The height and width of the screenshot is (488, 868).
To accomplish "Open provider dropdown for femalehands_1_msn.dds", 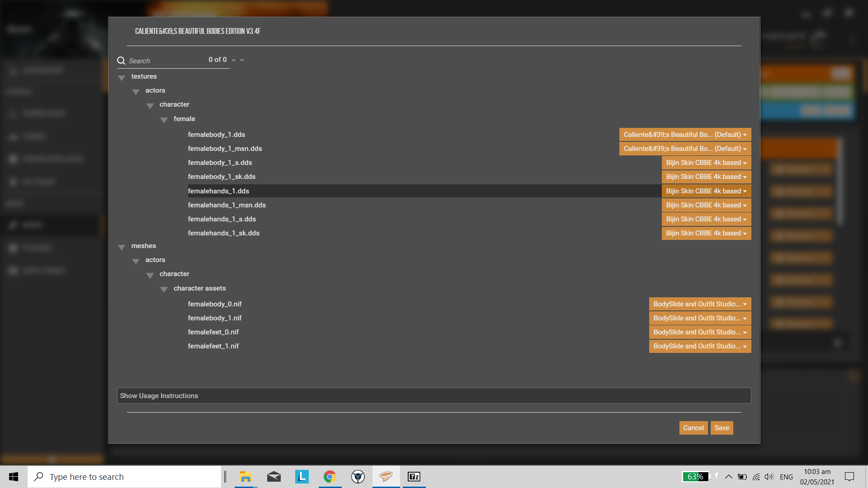I will click(706, 205).
